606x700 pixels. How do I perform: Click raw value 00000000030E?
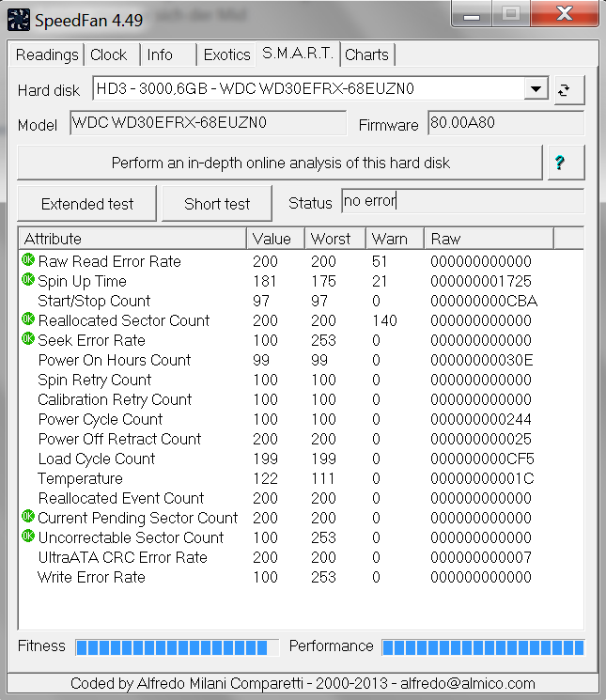point(481,360)
